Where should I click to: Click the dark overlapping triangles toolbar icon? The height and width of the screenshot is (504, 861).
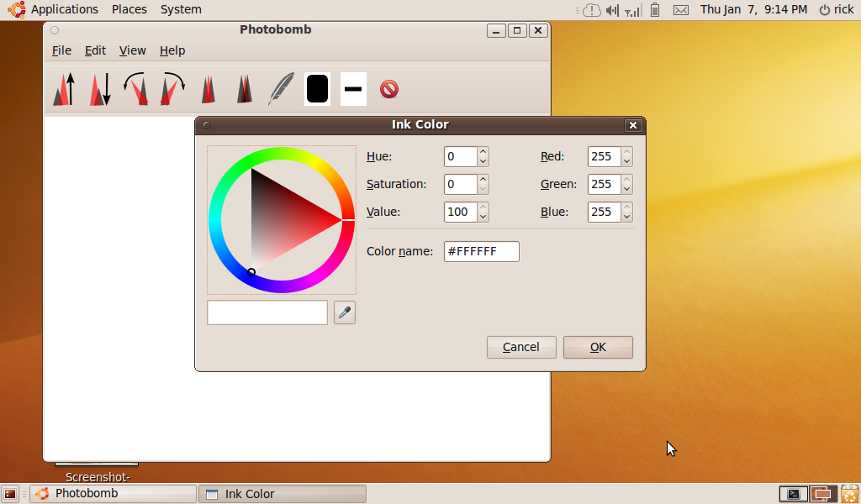[245, 89]
